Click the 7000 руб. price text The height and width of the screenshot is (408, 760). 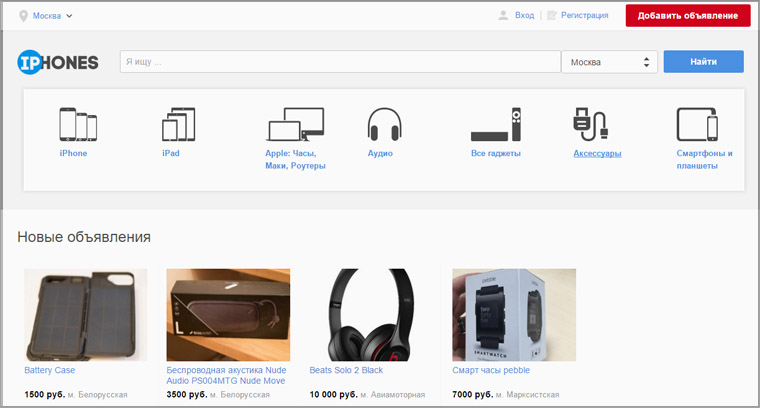point(473,395)
